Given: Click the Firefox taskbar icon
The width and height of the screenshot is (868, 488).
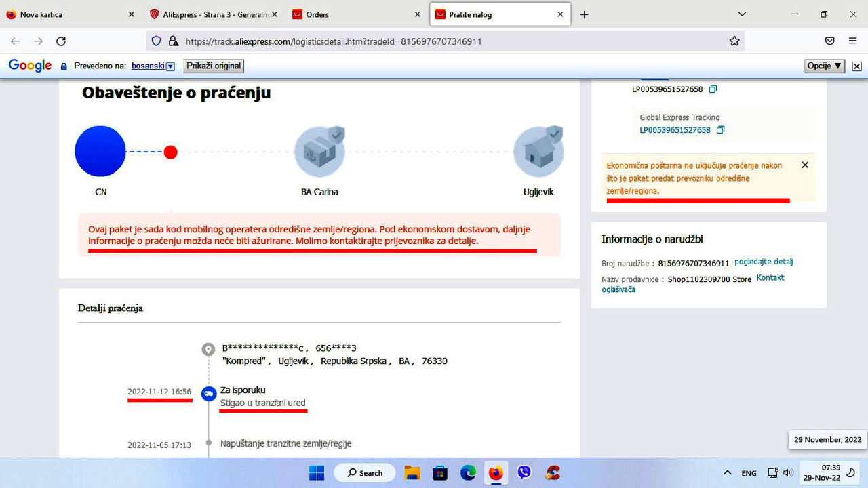Looking at the screenshot, I should point(496,472).
